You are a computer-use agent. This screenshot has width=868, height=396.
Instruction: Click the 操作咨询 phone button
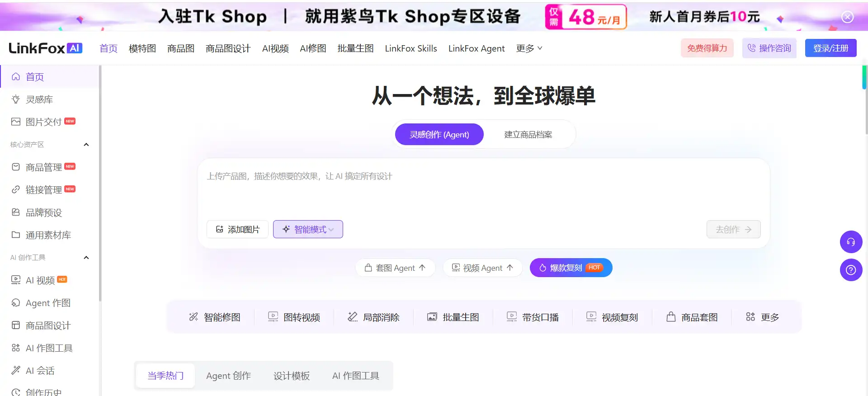769,48
